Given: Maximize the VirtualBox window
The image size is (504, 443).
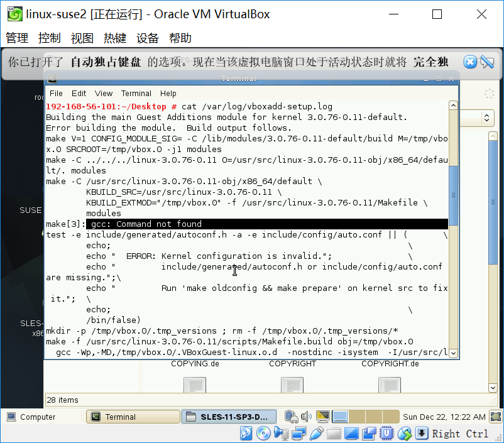Looking at the screenshot, I should [437, 14].
